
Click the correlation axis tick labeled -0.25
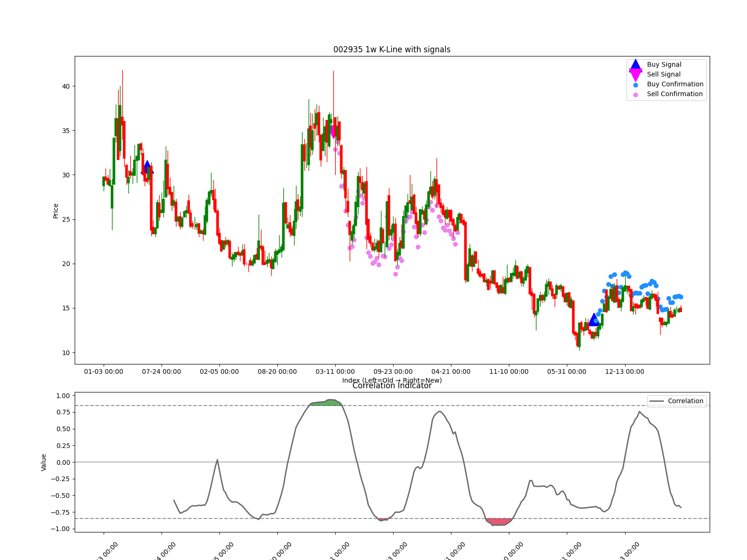click(x=61, y=479)
